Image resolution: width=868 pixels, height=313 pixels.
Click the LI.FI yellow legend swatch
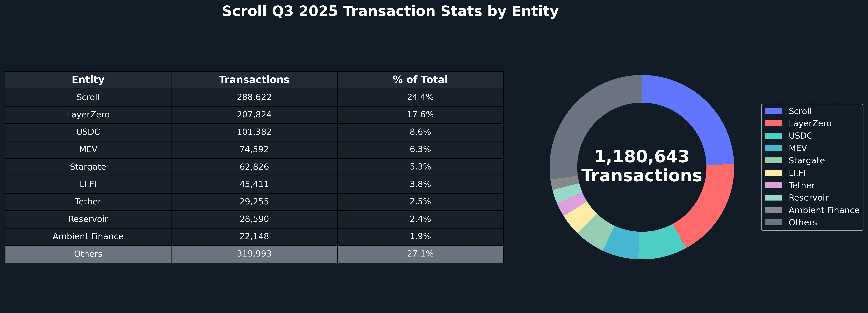pos(773,173)
